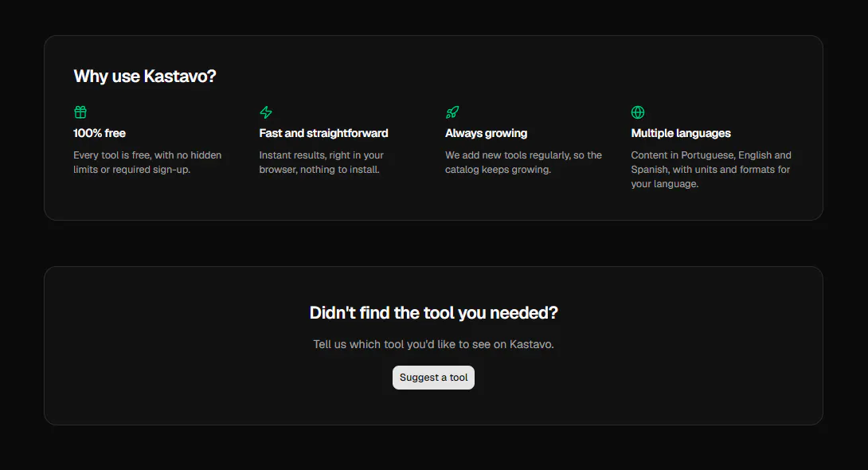Click the "Didn't find the tool you needed?" heading
Image resolution: width=868 pixels, height=470 pixels.
coord(433,313)
